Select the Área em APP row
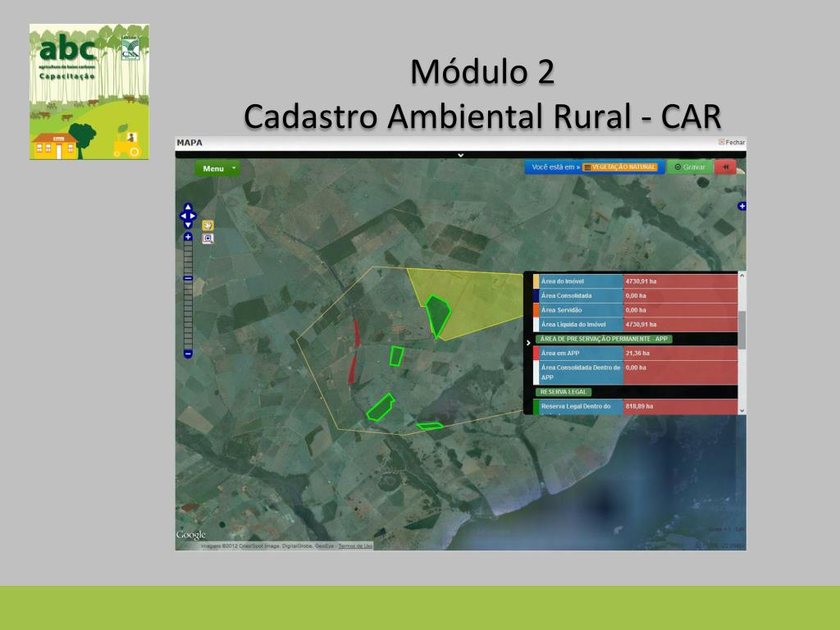The image size is (840, 630). tap(636, 353)
